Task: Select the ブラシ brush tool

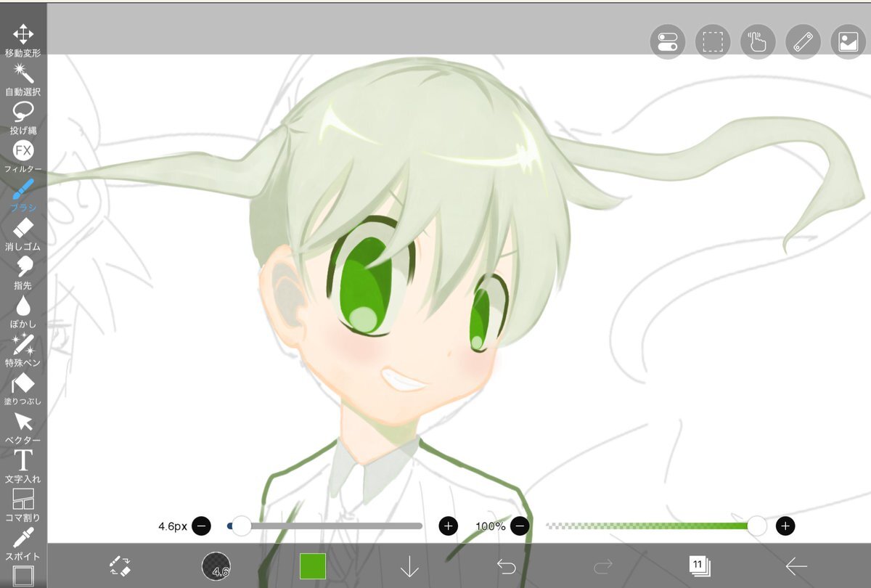Action: coord(23,195)
